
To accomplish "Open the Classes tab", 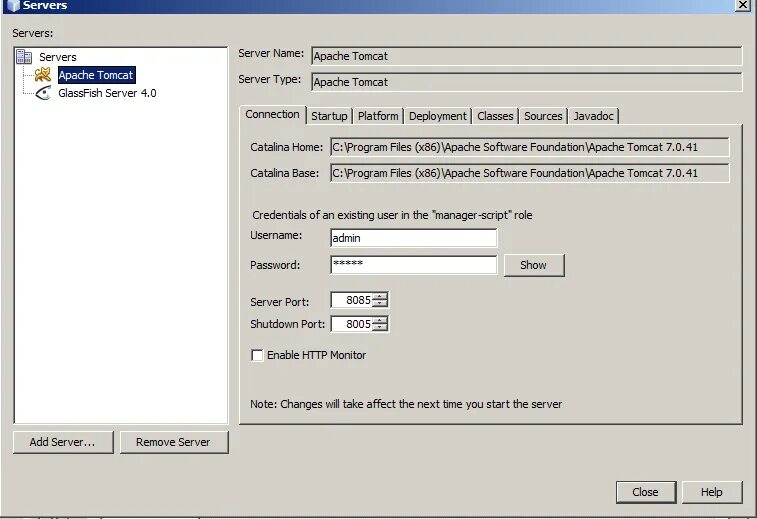I will pyautogui.click(x=495, y=116).
